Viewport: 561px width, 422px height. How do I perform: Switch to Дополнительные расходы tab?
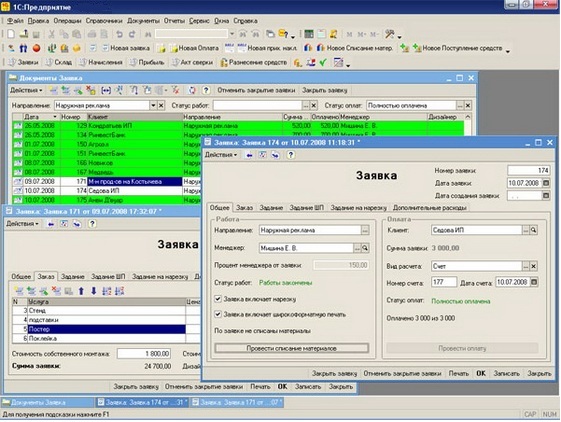click(x=429, y=208)
